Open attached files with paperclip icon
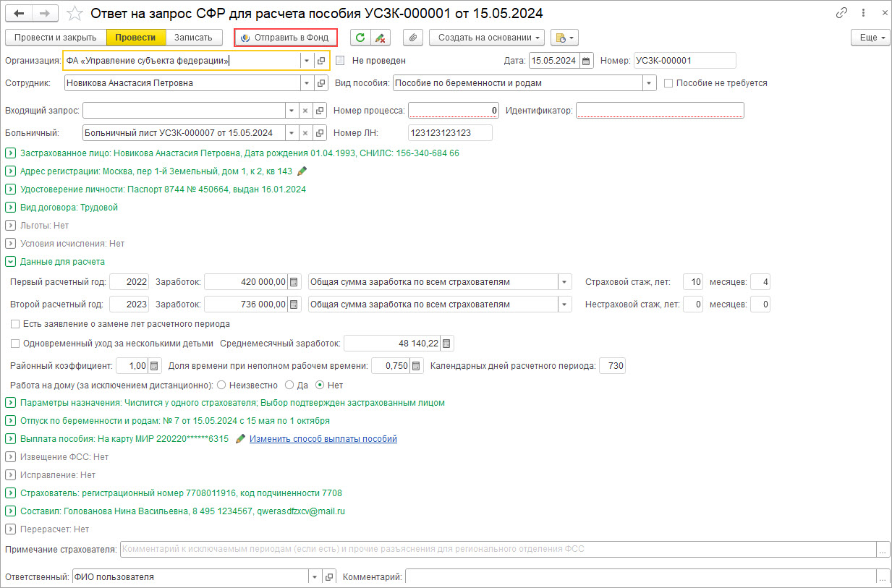 (x=412, y=38)
